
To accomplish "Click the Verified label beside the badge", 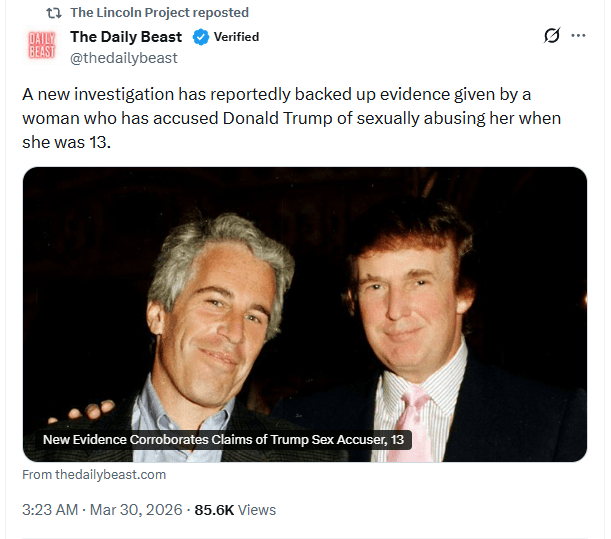I will coord(236,37).
